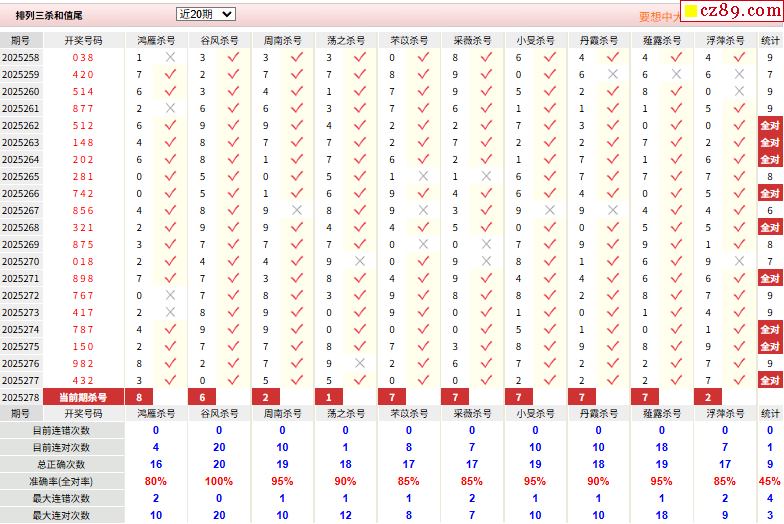The height and width of the screenshot is (524, 784).
Task: Click the 16 total correct value for 鸿雁
Action: click(x=156, y=464)
